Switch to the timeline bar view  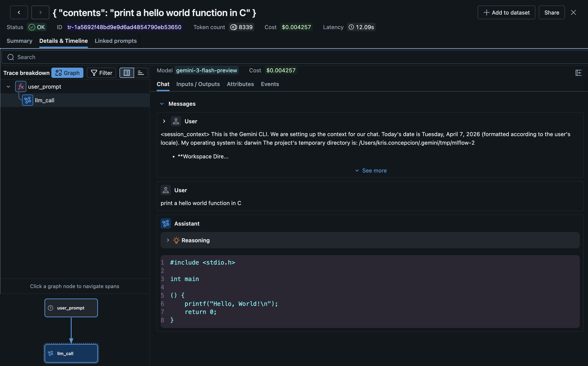141,73
